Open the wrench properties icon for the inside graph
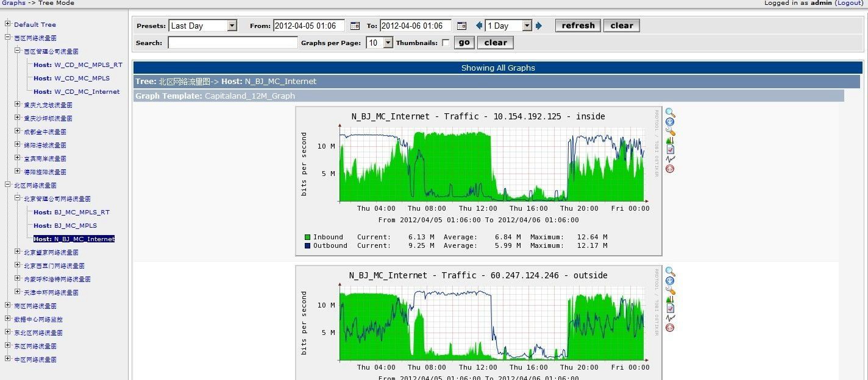This screenshot has width=868, height=380. click(670, 131)
